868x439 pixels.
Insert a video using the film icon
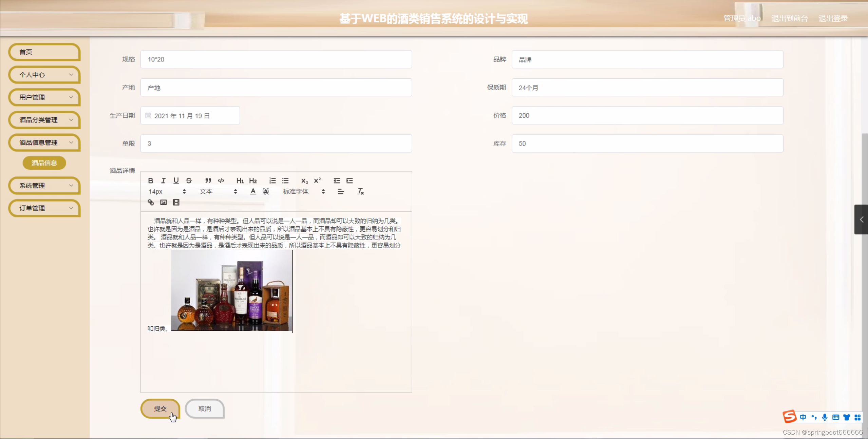[176, 202]
